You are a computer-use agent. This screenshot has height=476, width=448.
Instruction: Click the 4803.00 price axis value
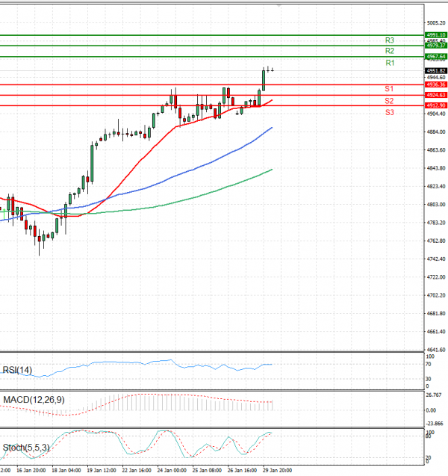436,204
